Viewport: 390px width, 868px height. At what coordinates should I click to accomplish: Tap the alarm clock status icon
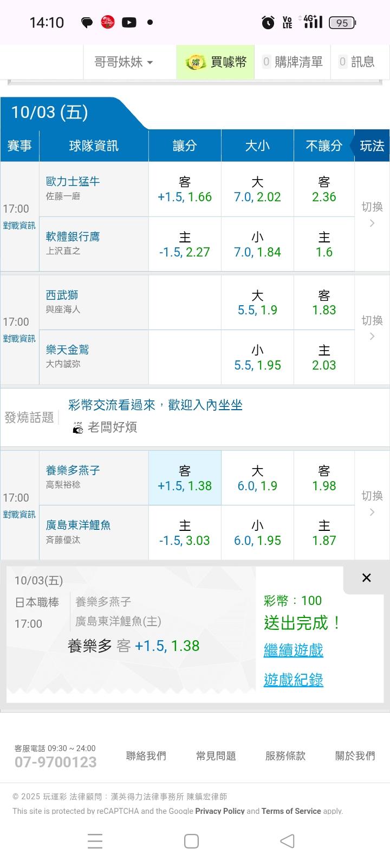click(x=268, y=22)
